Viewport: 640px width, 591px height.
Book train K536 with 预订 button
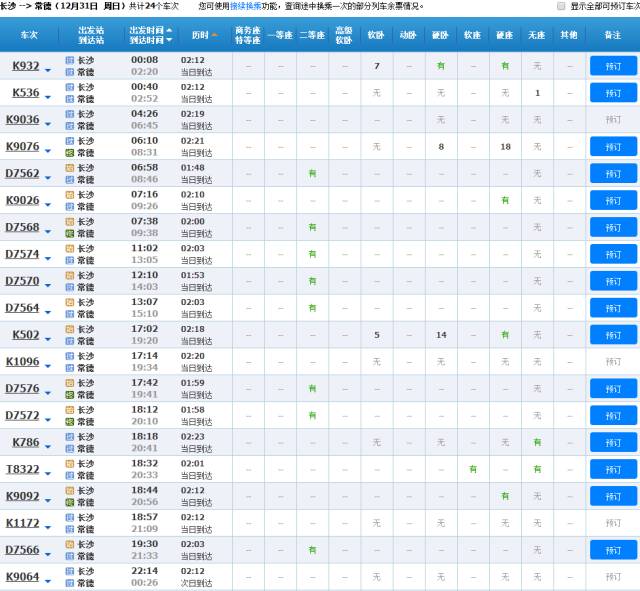click(613, 93)
